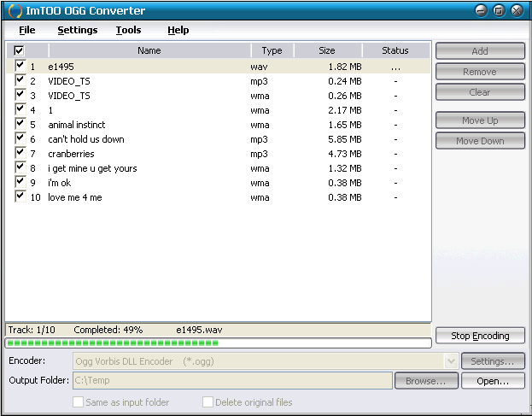Screen dimensions: 532x416
Task: Sort the list by Name column header
Action: (x=149, y=50)
